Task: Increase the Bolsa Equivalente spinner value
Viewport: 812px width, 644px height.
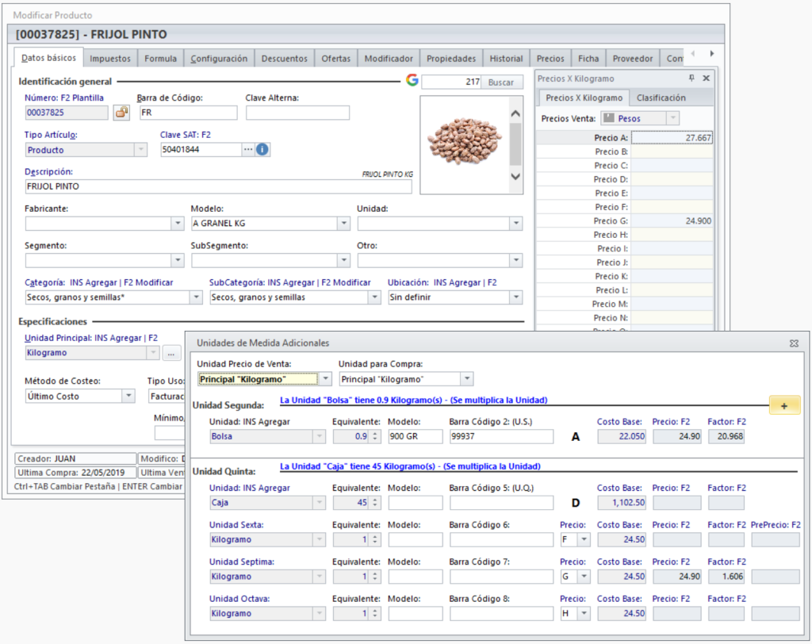Action: pyautogui.click(x=375, y=433)
